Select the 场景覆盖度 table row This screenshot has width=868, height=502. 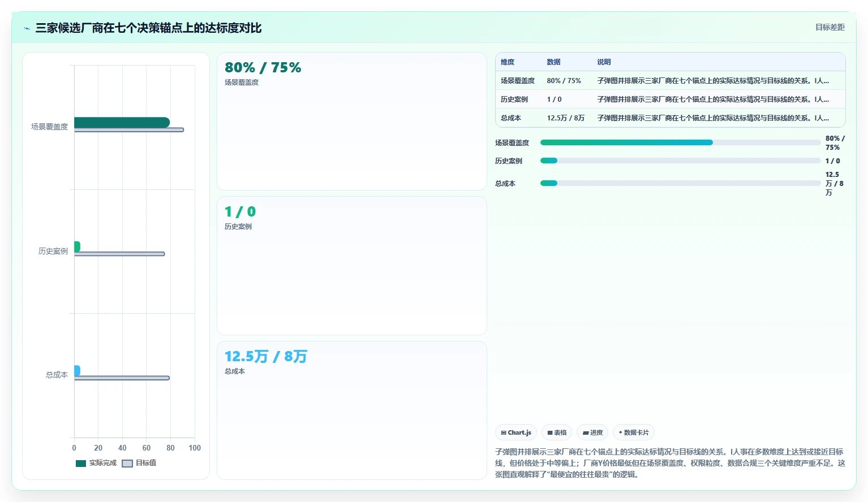coord(671,81)
